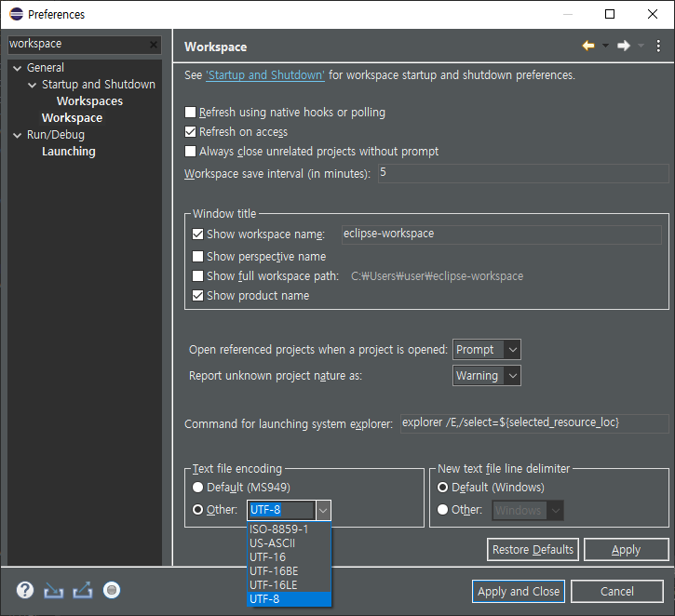This screenshot has height=616, width=675.
Task: Choose UTF-16BE from encoding list
Action: click(289, 570)
